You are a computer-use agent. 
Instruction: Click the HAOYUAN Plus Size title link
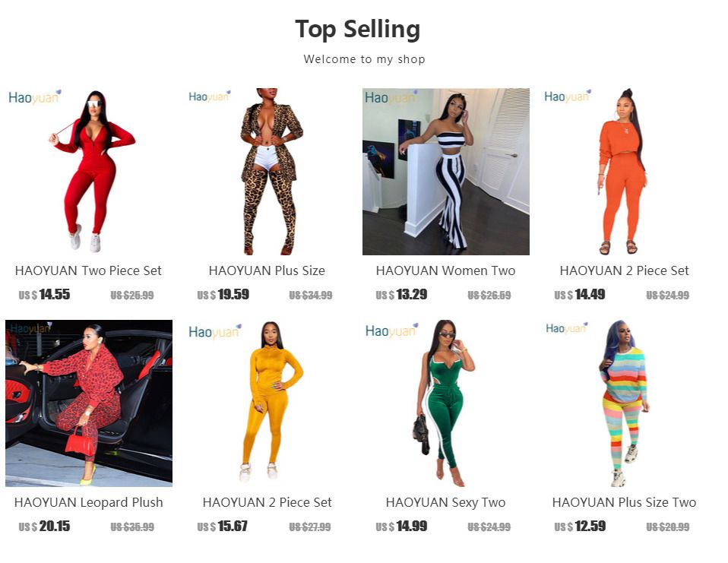267,270
